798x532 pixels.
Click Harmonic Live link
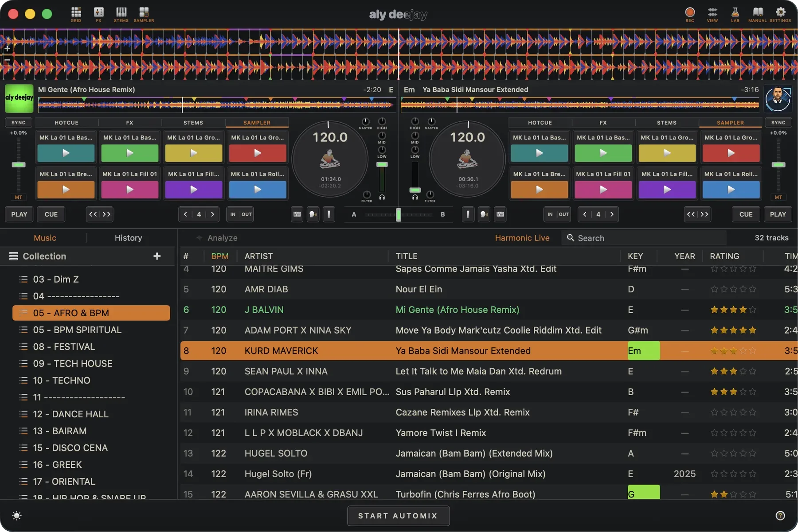click(x=522, y=238)
